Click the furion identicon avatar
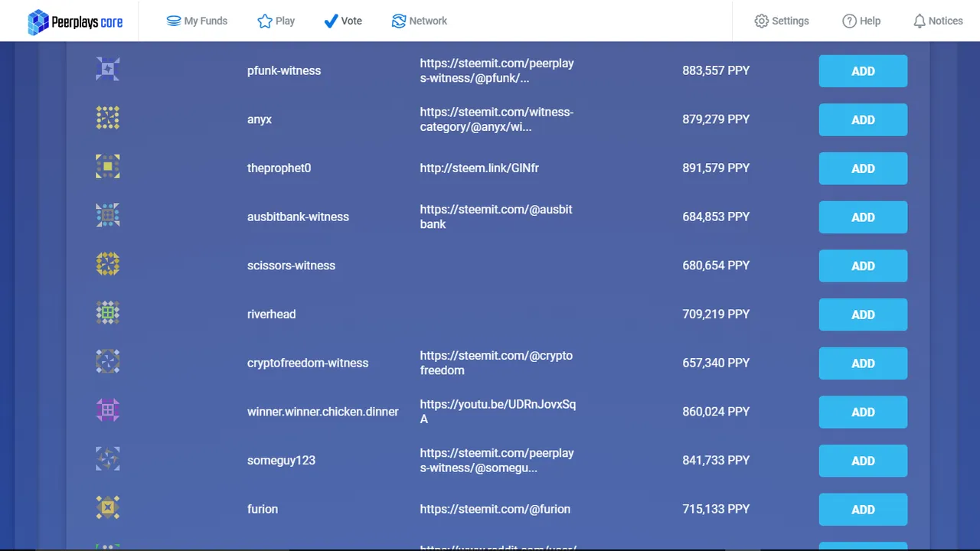 pos(108,507)
